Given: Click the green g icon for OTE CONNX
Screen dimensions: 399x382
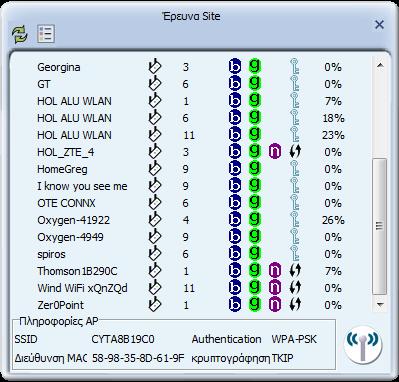Looking at the screenshot, I should 255,202.
